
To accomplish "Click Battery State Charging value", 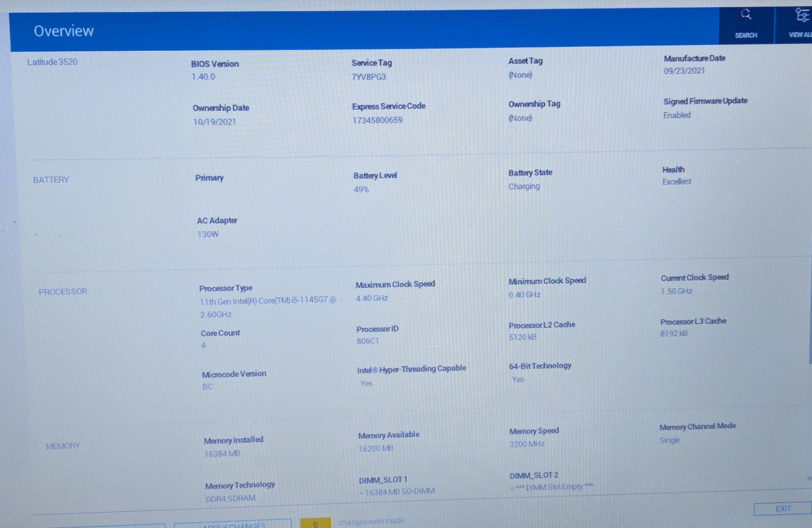I will coord(524,186).
